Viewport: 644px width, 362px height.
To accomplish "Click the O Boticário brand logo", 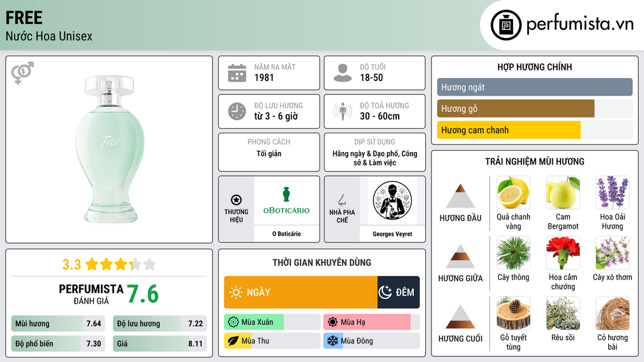I will click(286, 200).
